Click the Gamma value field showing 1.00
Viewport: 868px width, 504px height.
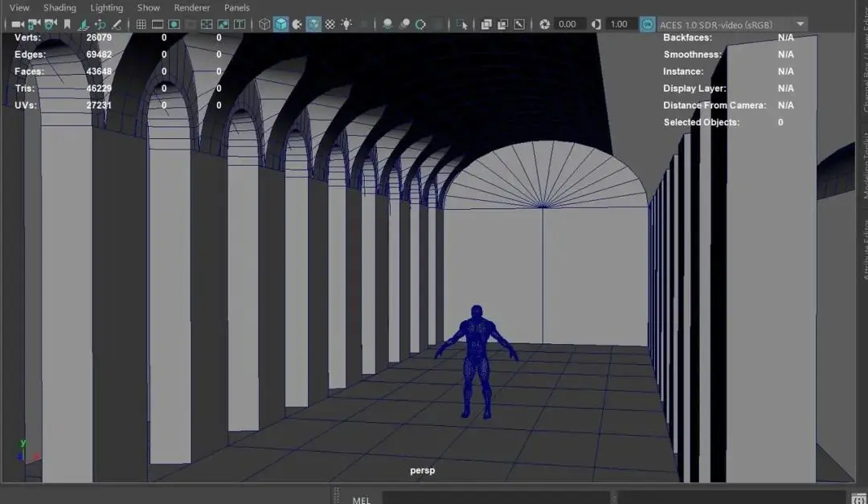coord(620,24)
